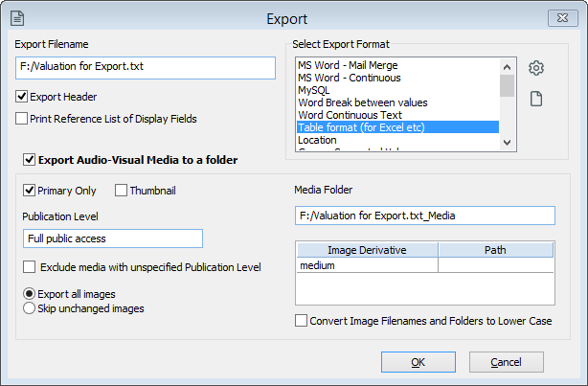Choose MS Word - Continuous format

[x=397, y=78]
